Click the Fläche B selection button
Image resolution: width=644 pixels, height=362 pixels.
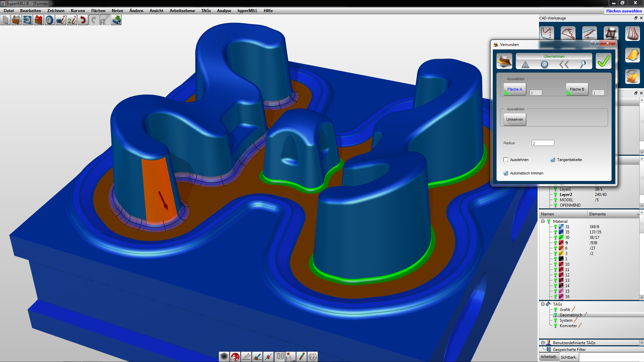(x=577, y=89)
